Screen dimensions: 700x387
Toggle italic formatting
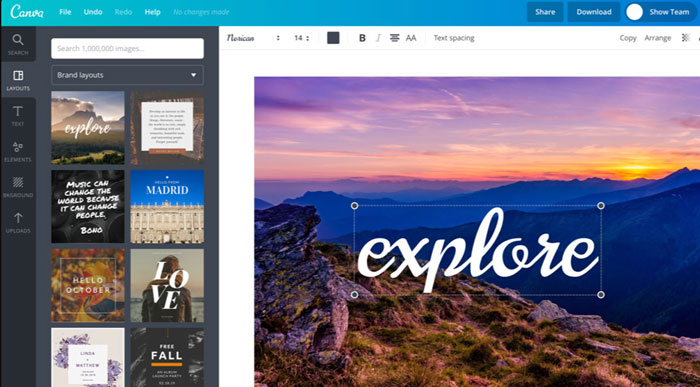click(378, 38)
